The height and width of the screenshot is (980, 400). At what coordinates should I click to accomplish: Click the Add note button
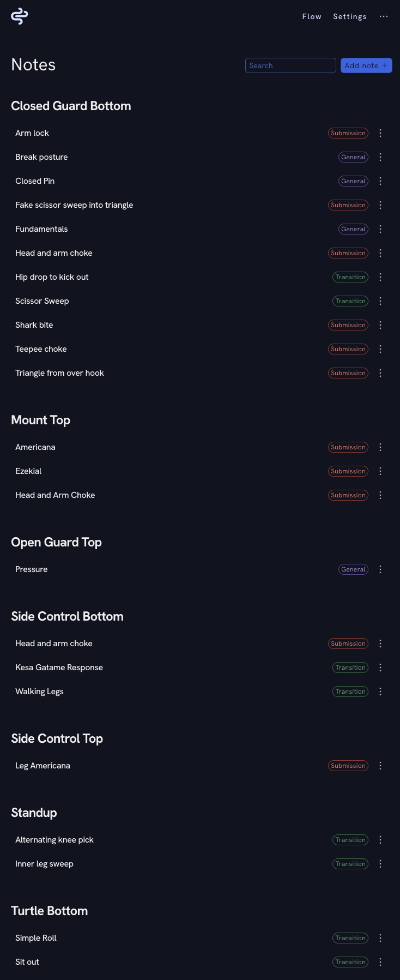[366, 65]
